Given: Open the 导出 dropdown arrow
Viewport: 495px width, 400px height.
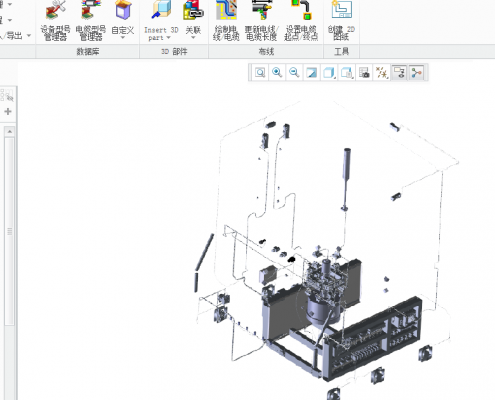Looking at the screenshot, I should (x=29, y=35).
